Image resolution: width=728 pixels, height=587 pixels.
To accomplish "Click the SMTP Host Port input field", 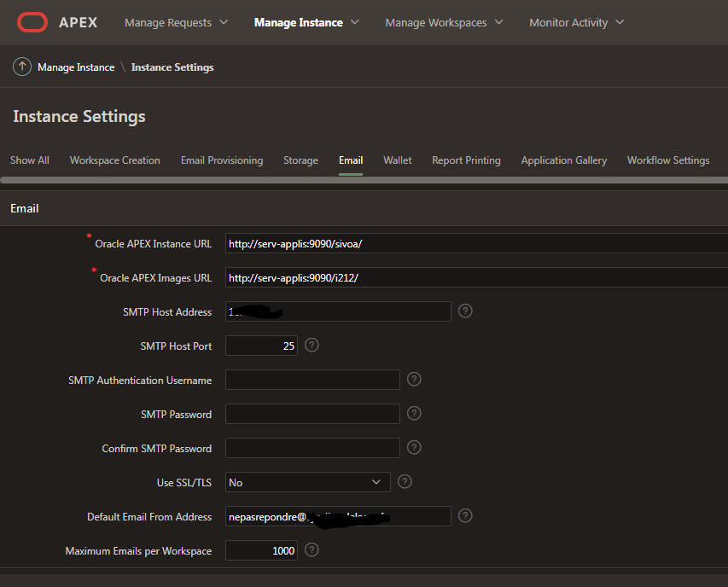I will [x=260, y=345].
